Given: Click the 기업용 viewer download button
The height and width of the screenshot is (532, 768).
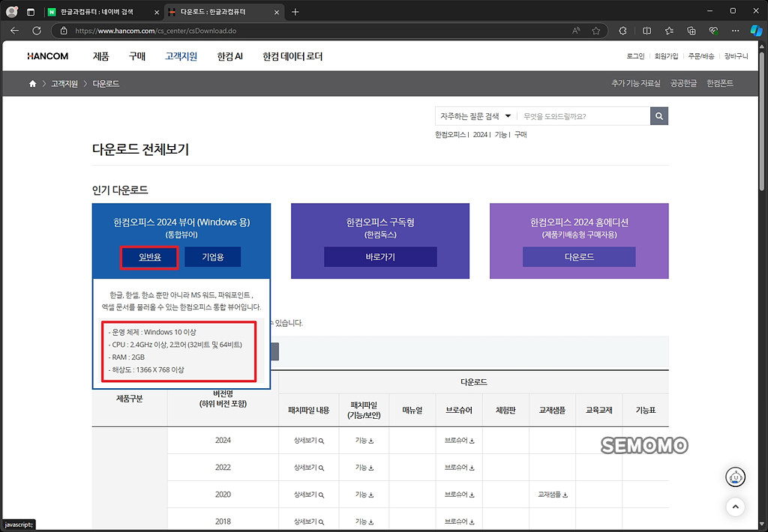Looking at the screenshot, I should [213, 257].
